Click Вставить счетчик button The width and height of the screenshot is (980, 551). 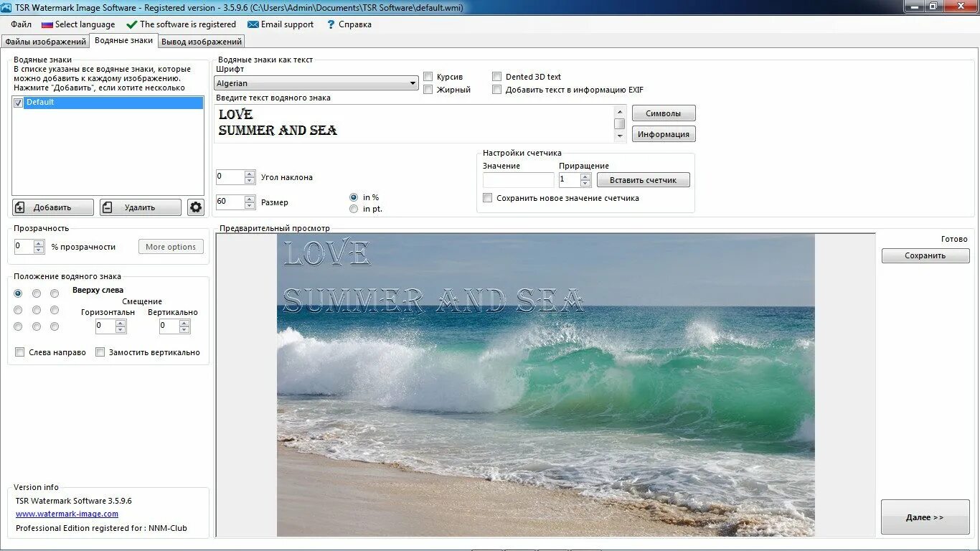point(644,180)
